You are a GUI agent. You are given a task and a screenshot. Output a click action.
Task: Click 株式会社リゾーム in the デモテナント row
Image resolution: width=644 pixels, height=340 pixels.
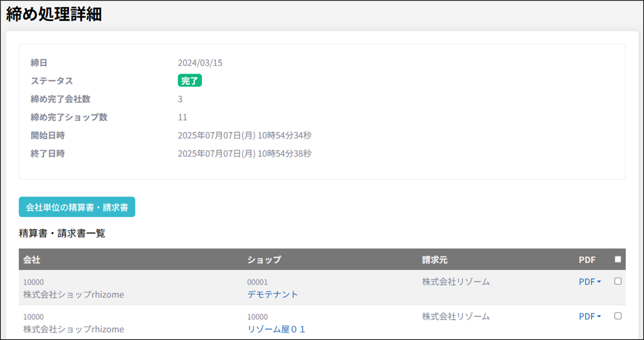click(x=456, y=282)
